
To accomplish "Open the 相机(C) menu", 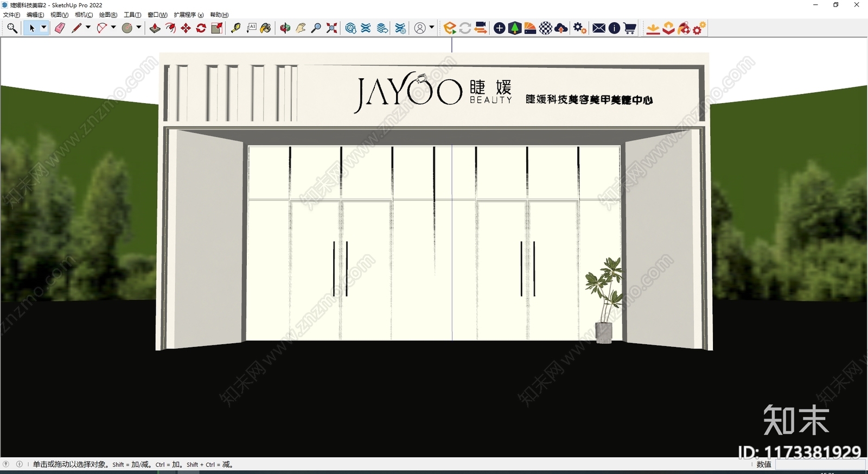I will (84, 15).
